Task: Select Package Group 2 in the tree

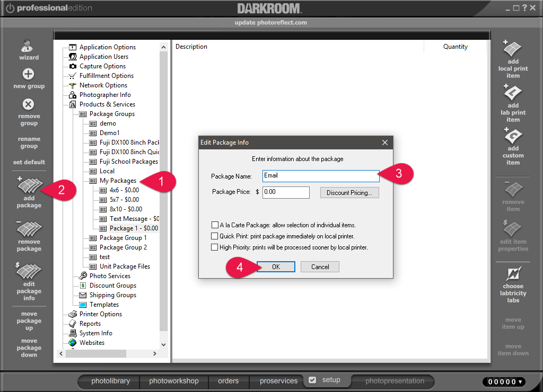Action: 123,247
